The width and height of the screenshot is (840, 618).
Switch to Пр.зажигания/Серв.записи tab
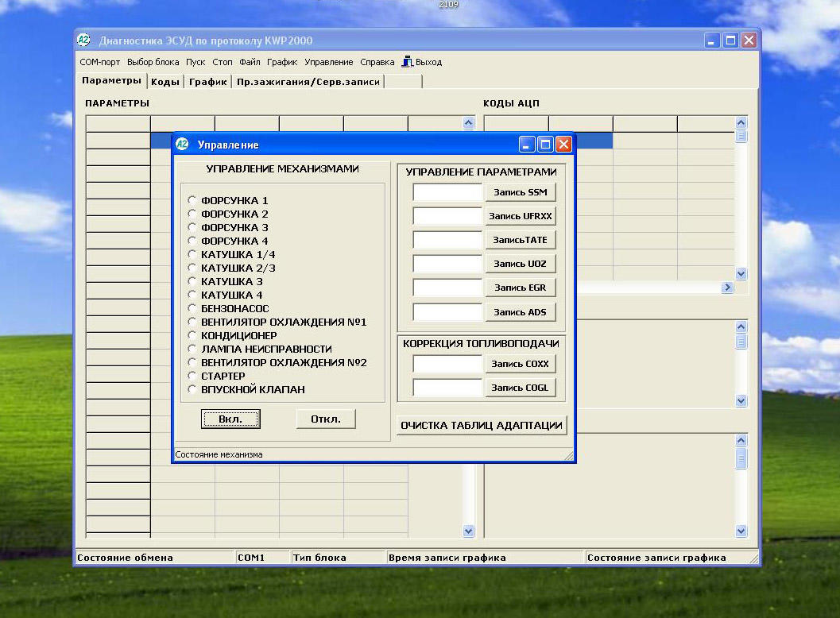(x=308, y=82)
